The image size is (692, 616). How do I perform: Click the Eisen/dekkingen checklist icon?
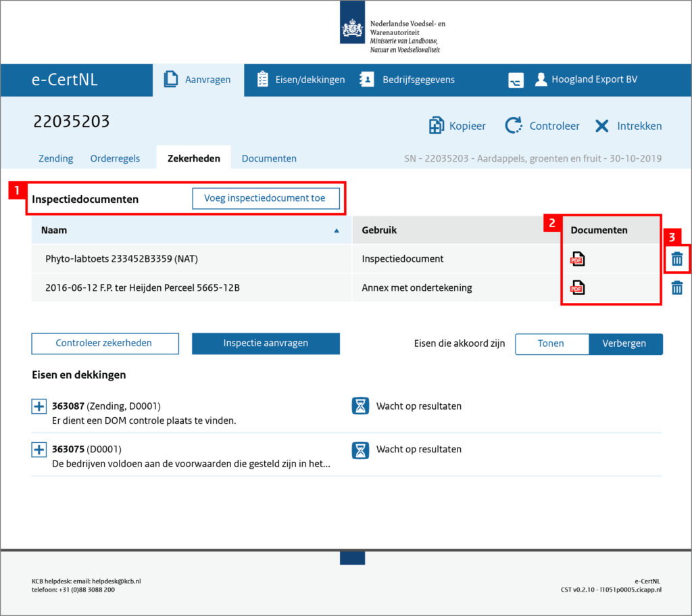coord(263,79)
